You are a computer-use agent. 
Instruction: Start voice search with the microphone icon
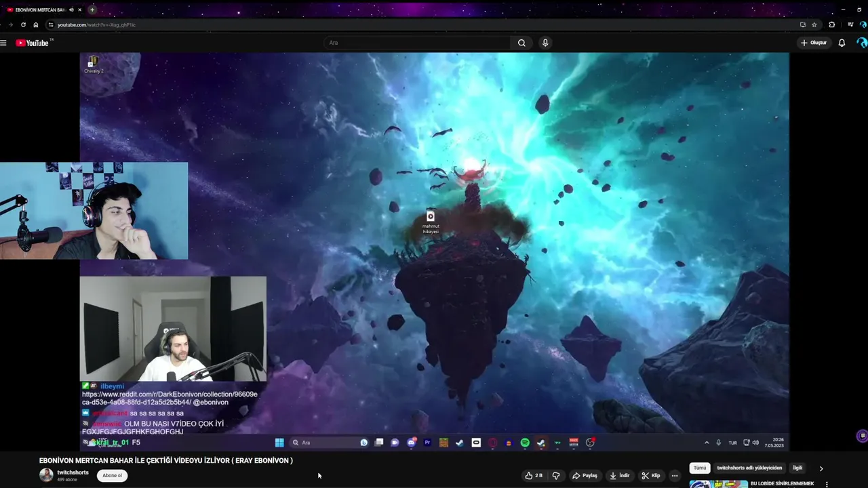coord(545,43)
